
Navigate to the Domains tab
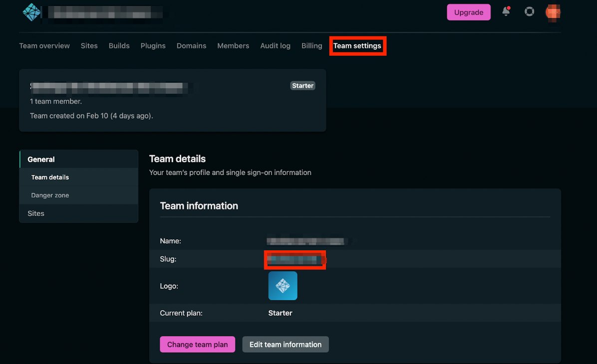191,46
